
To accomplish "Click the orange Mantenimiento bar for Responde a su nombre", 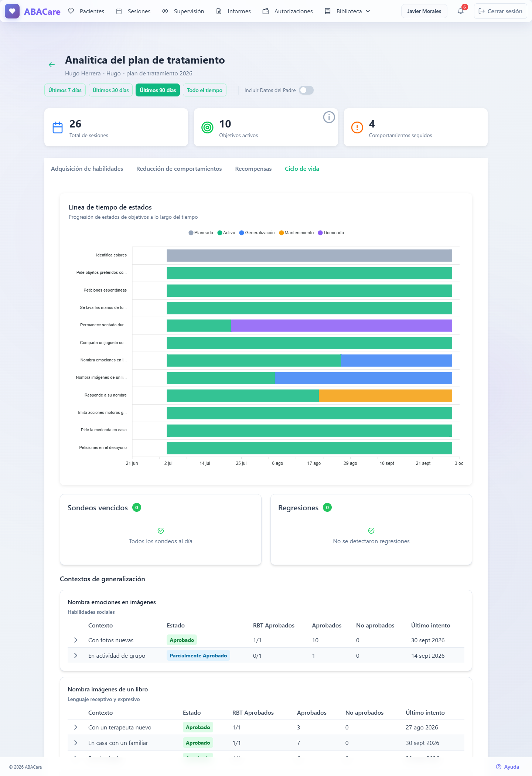I will pyautogui.click(x=386, y=395).
